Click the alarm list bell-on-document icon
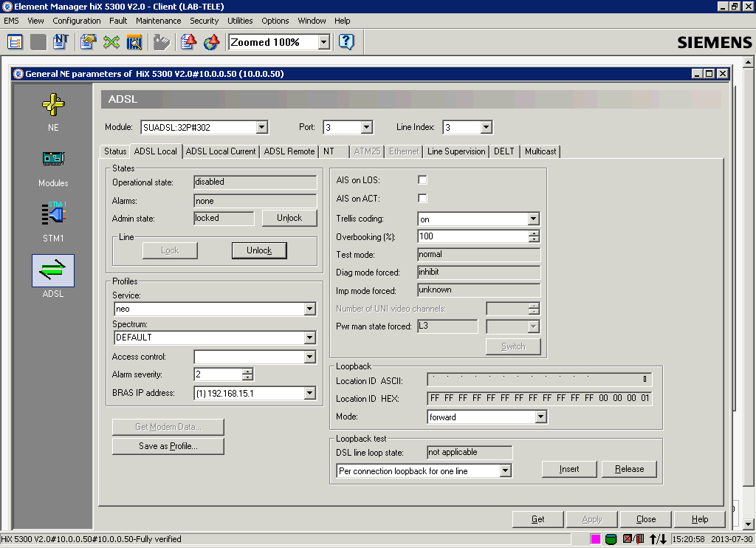Image resolution: width=756 pixels, height=548 pixels. [x=188, y=42]
